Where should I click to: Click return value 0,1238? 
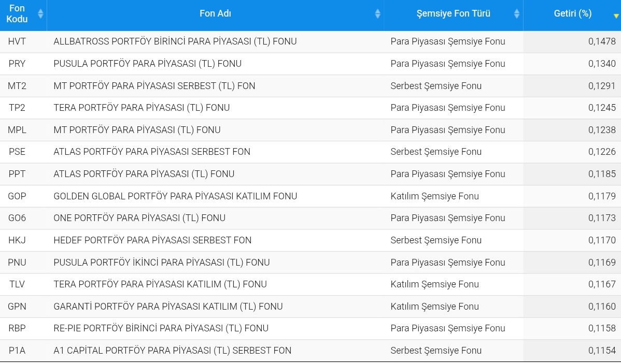(602, 130)
